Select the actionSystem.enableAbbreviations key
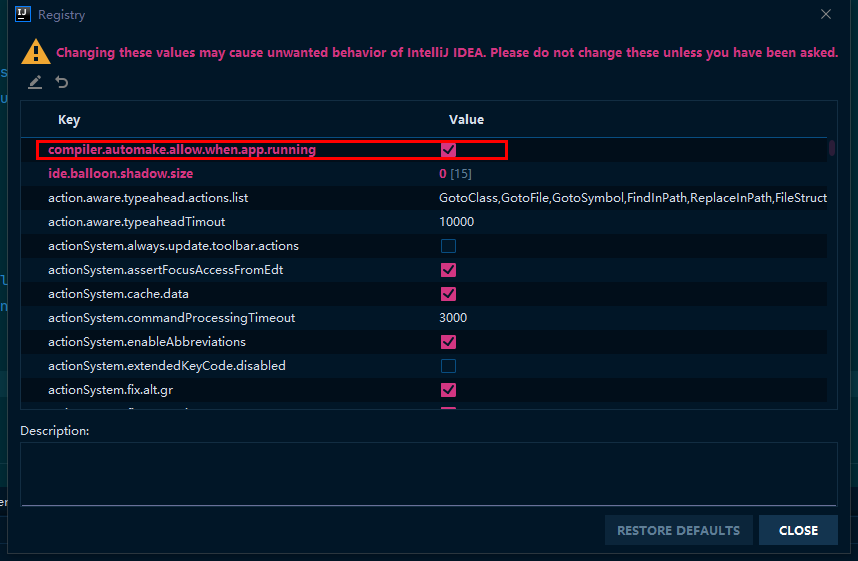This screenshot has width=858, height=561. click(147, 342)
